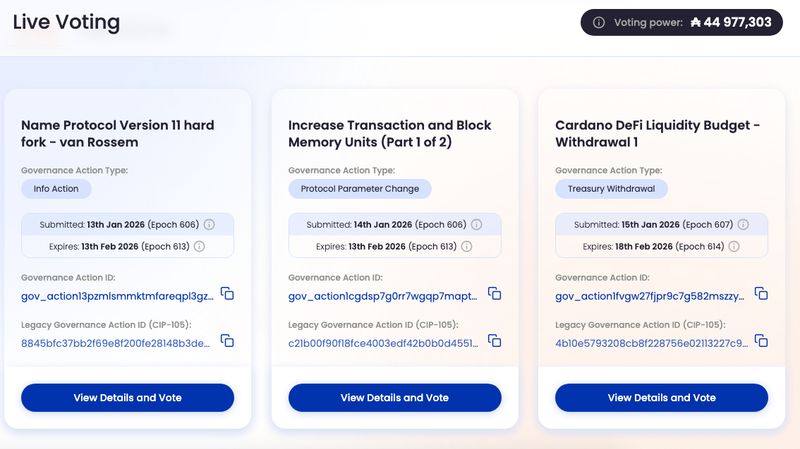Viewport: 800px width, 449px height.
Task: Click the Treasury Withdrawal type tag
Action: 611,188
